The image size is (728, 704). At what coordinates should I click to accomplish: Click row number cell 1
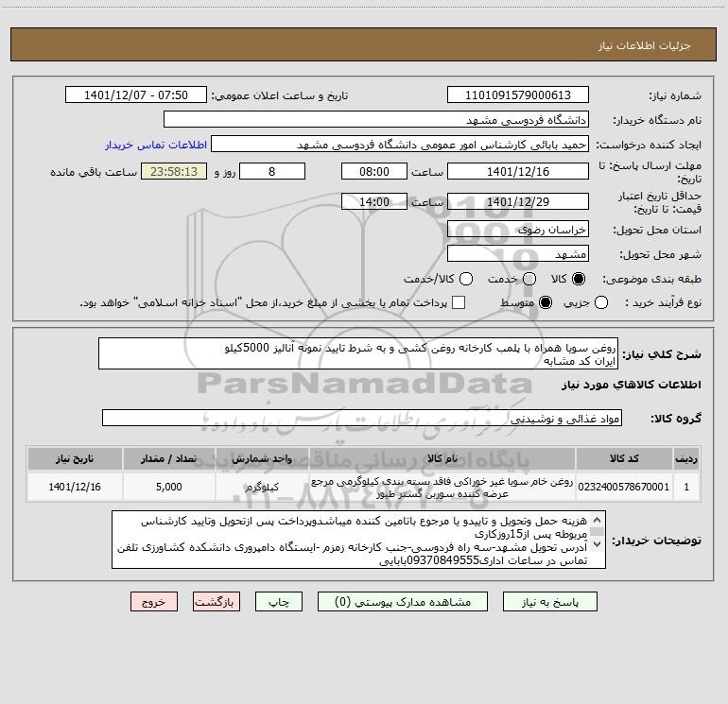coord(686,487)
